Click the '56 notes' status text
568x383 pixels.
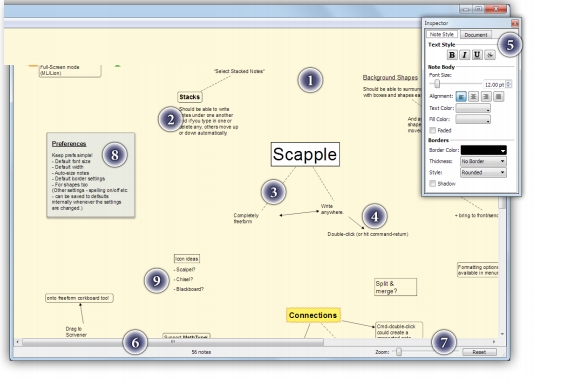pos(201,352)
